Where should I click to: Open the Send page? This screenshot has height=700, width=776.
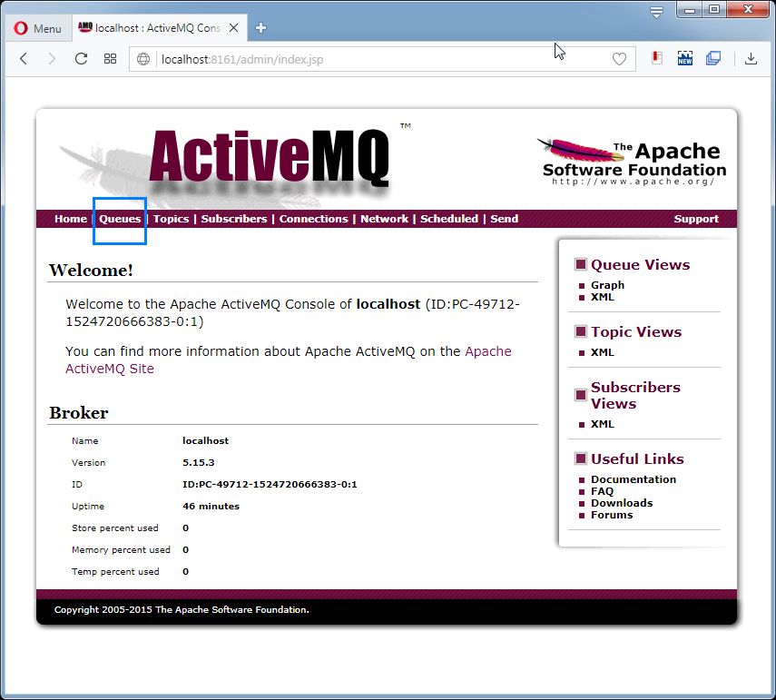pos(505,219)
